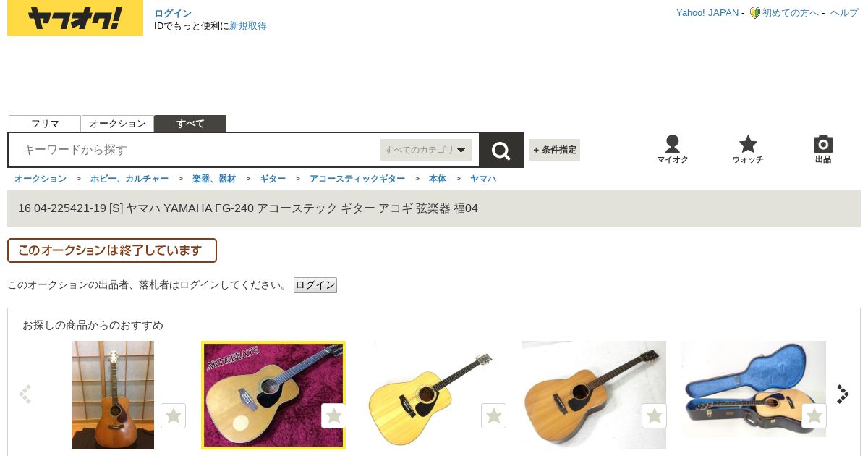Click the ログイン button for seller or bidder

315,285
